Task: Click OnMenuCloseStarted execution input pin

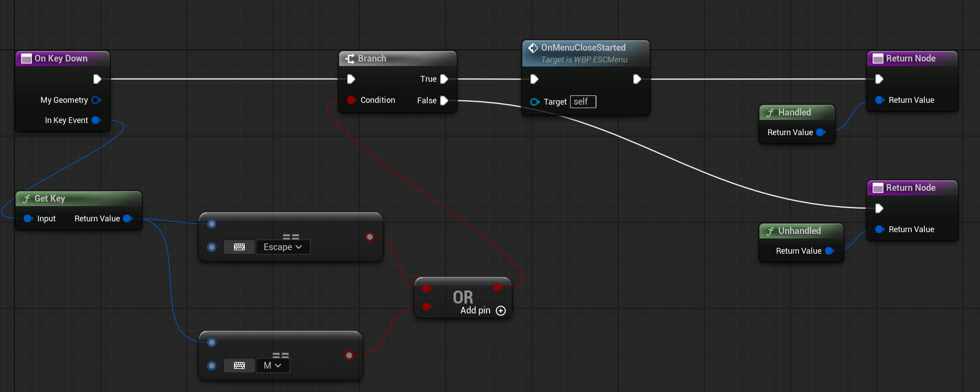Action: pyautogui.click(x=534, y=79)
